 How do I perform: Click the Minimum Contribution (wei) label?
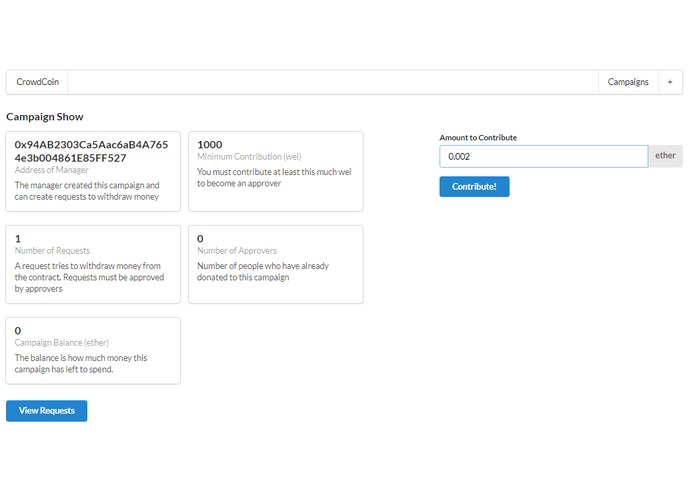pos(249,156)
